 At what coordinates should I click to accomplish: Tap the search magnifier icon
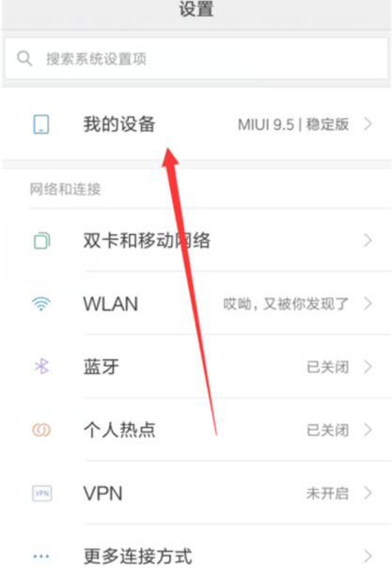pos(24,58)
